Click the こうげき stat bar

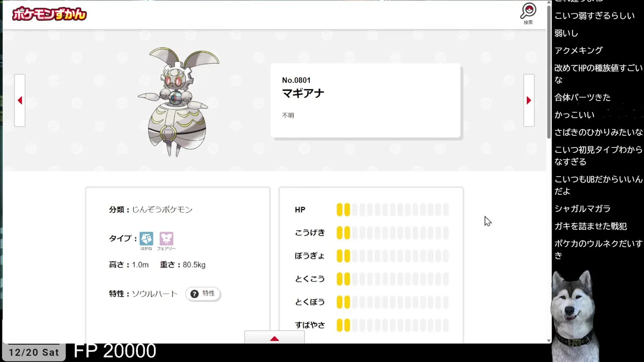tap(392, 233)
